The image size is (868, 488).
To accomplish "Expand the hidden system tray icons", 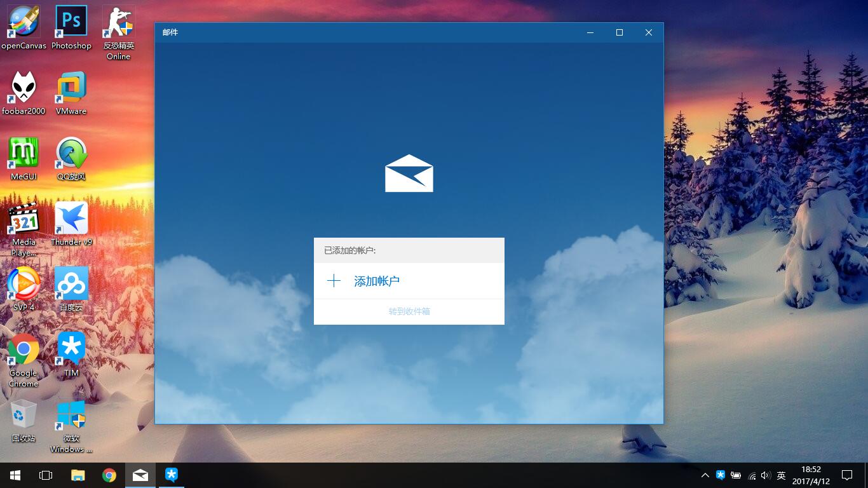I will click(x=705, y=475).
